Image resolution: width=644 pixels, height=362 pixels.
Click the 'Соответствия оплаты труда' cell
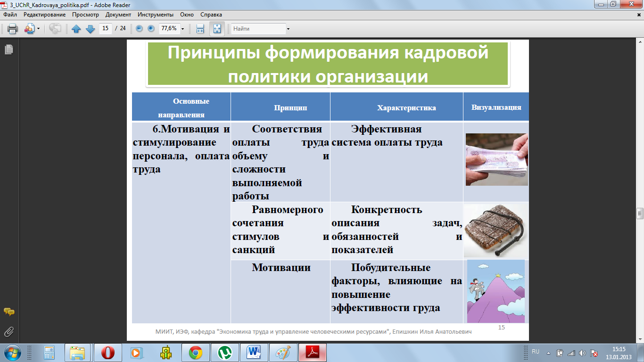281,162
